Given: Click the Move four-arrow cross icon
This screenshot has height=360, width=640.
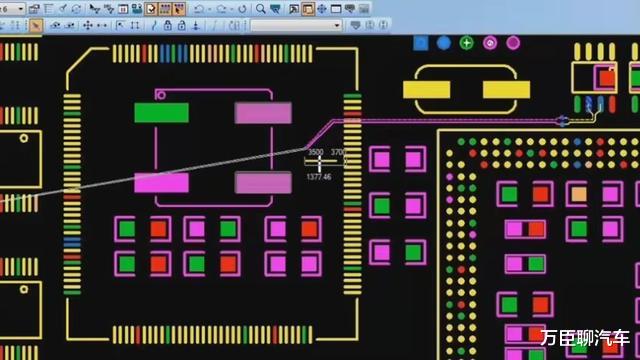Looking at the screenshot, I should tap(88, 25).
